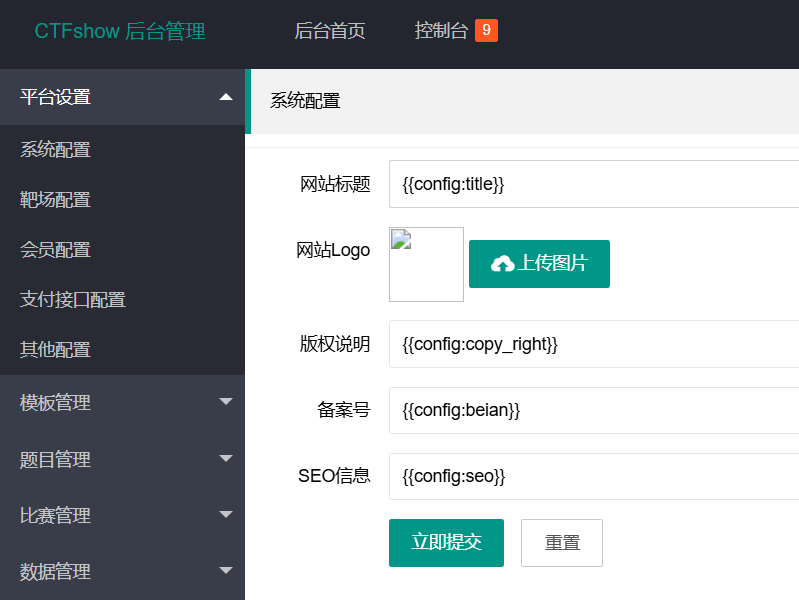This screenshot has width=799, height=600.
Task: Expand the 题目管理 dropdown arrow
Action: 226,459
